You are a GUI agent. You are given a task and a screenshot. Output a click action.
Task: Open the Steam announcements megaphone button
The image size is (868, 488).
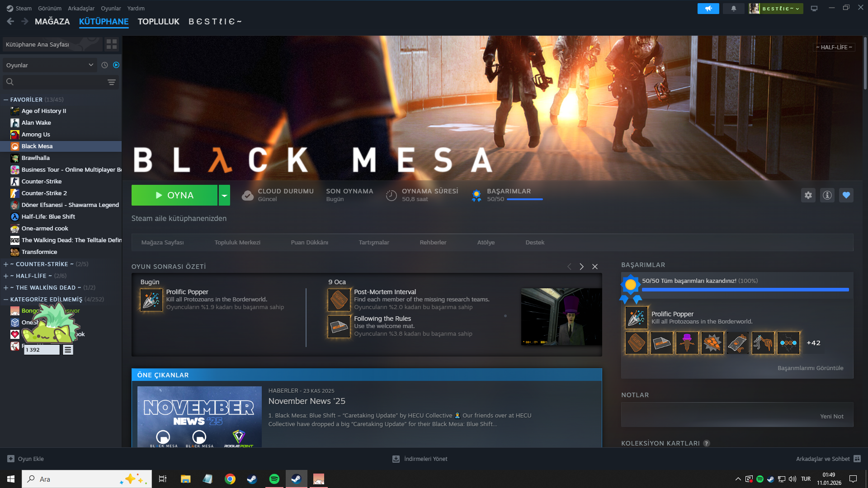point(708,9)
